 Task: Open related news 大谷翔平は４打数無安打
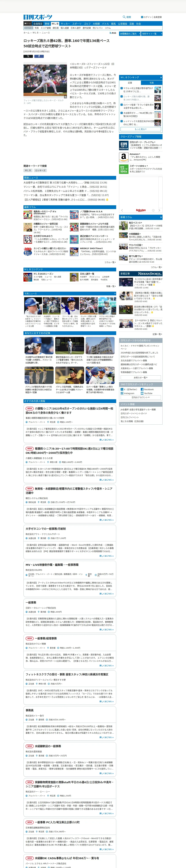[65, 183]
